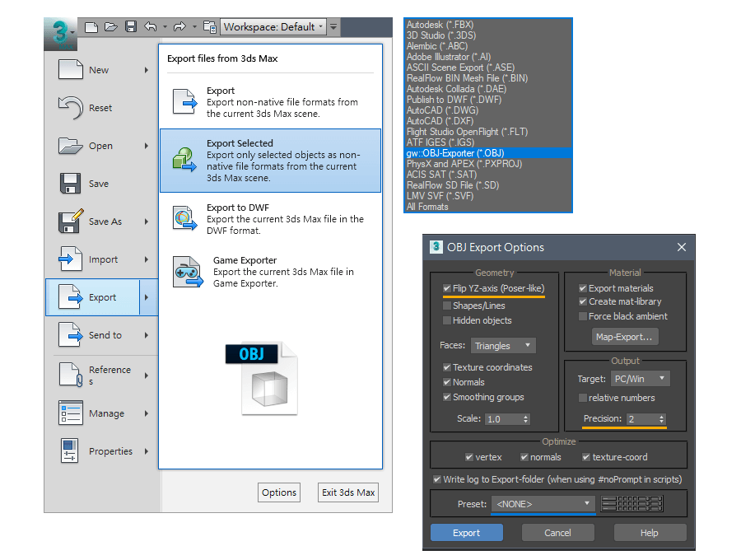This screenshot has height=560, width=741.
Task: Open the Faces Triangles dropdown
Action: 503,345
